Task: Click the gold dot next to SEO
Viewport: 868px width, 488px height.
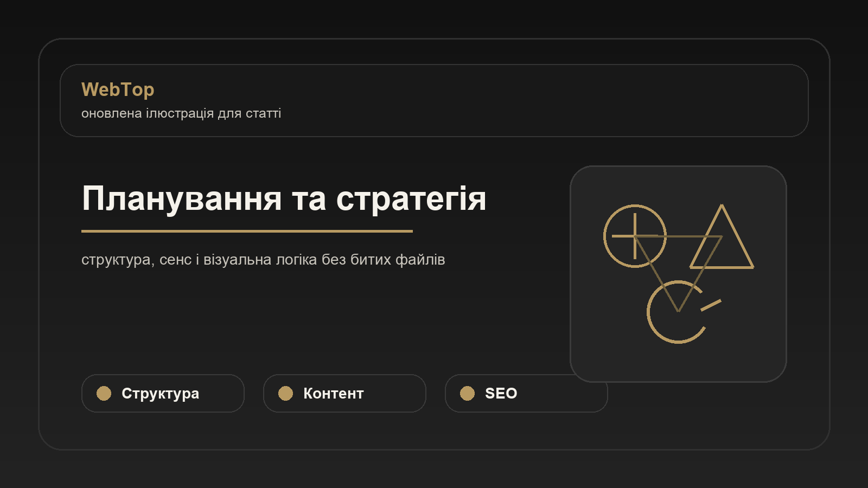Action: pos(467,393)
